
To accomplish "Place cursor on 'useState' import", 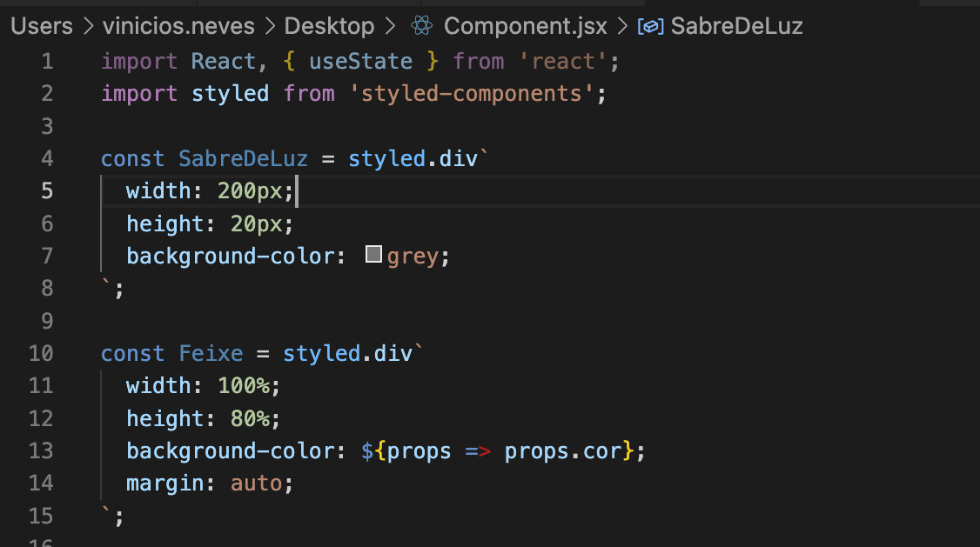I will coord(360,61).
